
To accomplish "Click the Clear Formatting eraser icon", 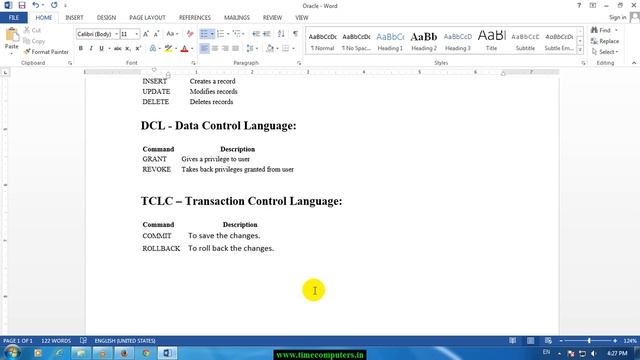I will click(x=190, y=34).
